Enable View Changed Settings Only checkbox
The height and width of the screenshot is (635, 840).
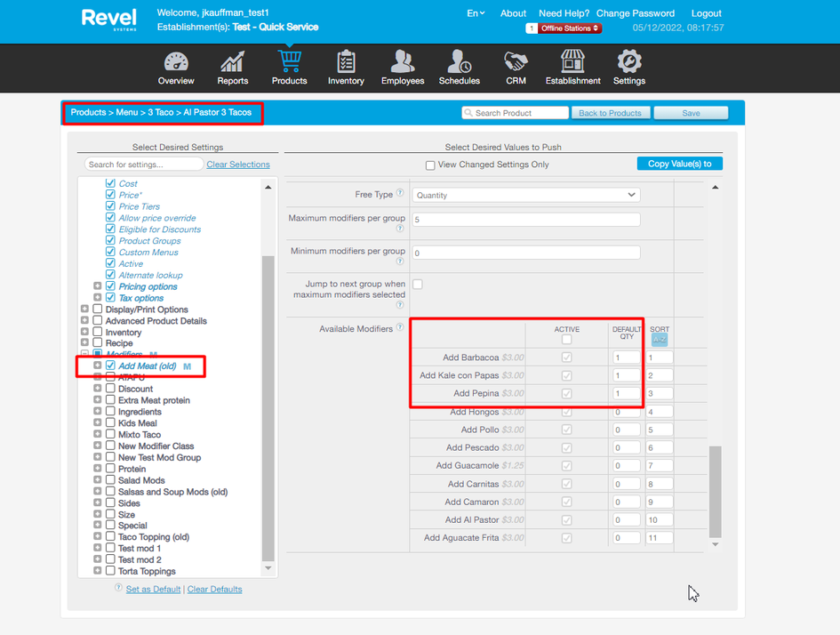point(430,165)
